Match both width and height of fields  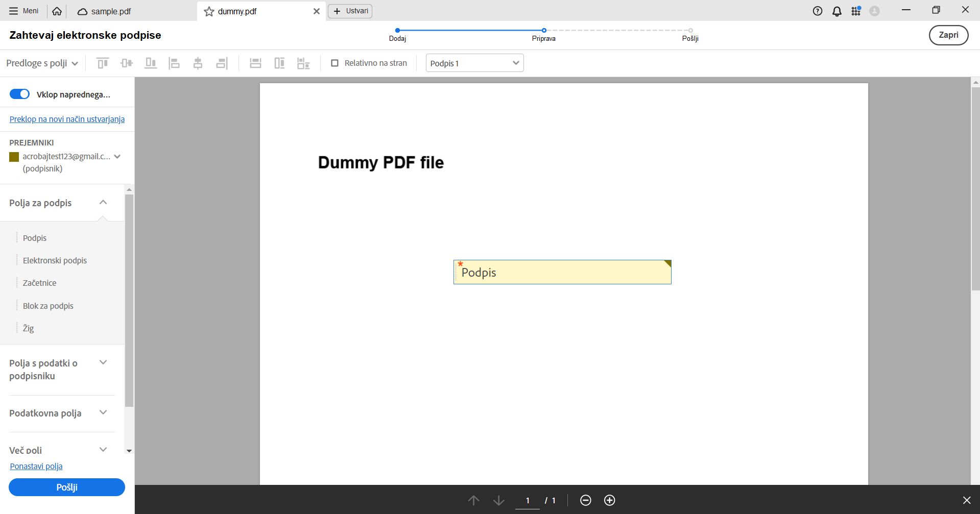pos(303,63)
